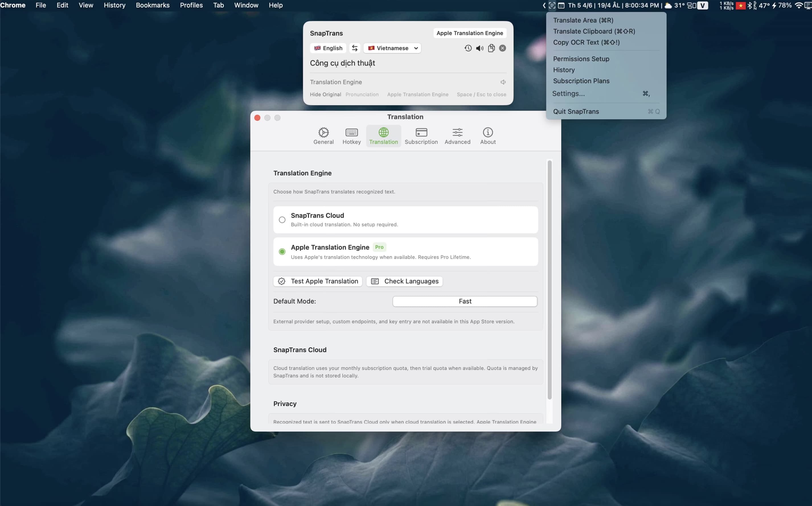The height and width of the screenshot is (506, 812).
Task: Copy the translation with the copy icon
Action: point(491,48)
